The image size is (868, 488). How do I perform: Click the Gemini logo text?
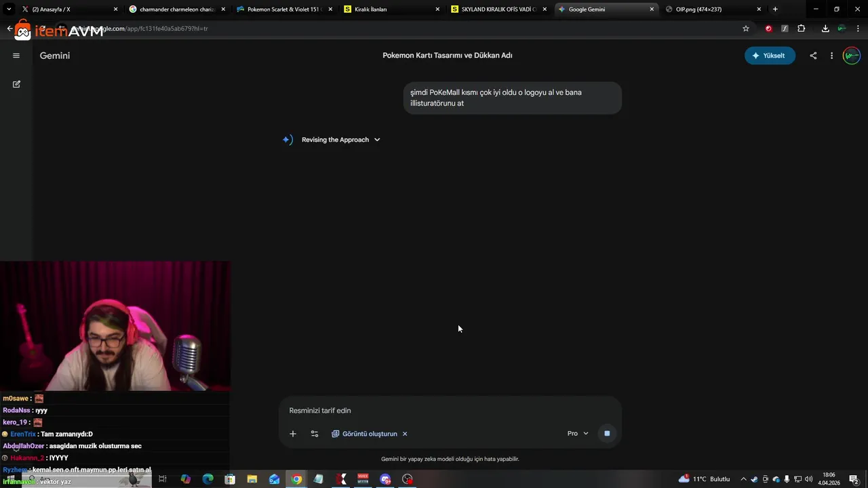(x=55, y=56)
